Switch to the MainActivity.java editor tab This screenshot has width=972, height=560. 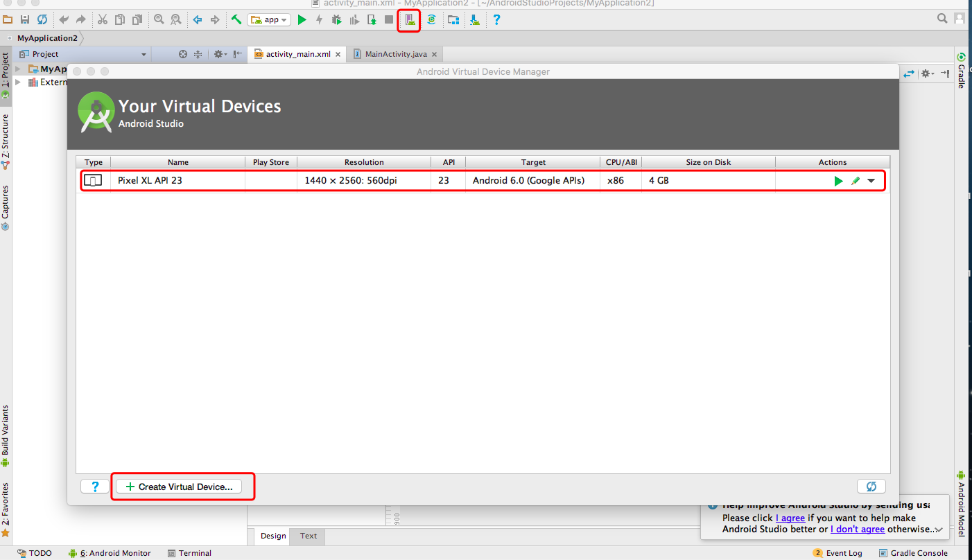click(395, 54)
